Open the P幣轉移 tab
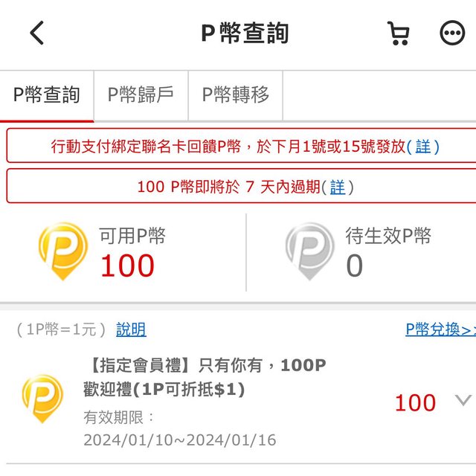The image size is (476, 476). point(236,95)
